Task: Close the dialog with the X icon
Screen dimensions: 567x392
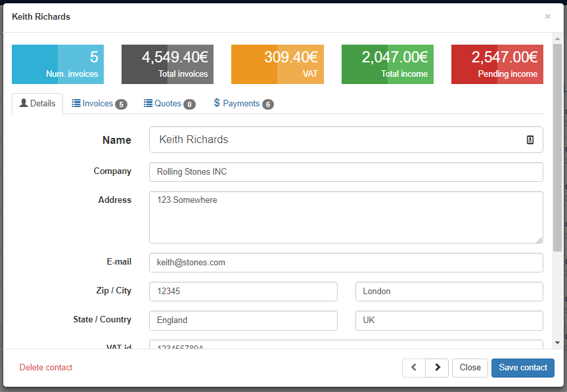Action: pos(547,16)
